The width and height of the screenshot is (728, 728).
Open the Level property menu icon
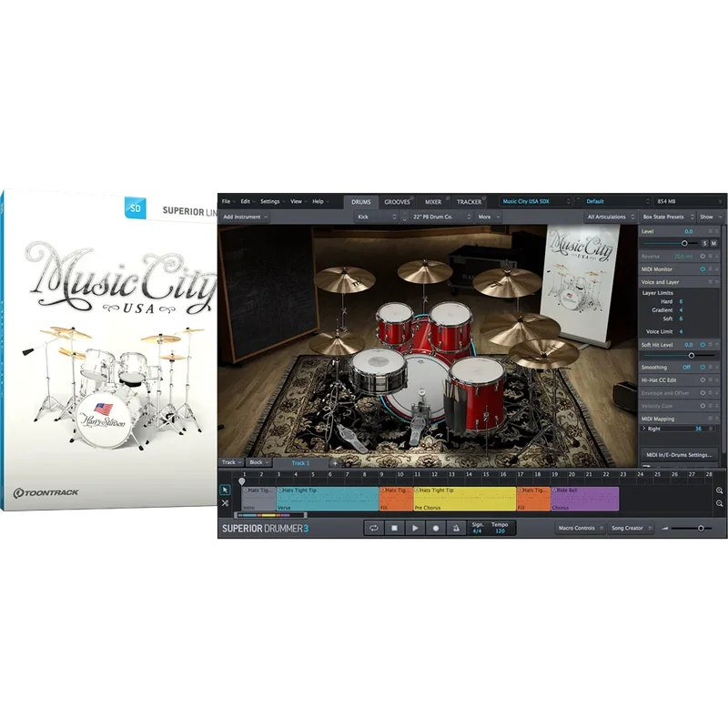click(x=710, y=231)
